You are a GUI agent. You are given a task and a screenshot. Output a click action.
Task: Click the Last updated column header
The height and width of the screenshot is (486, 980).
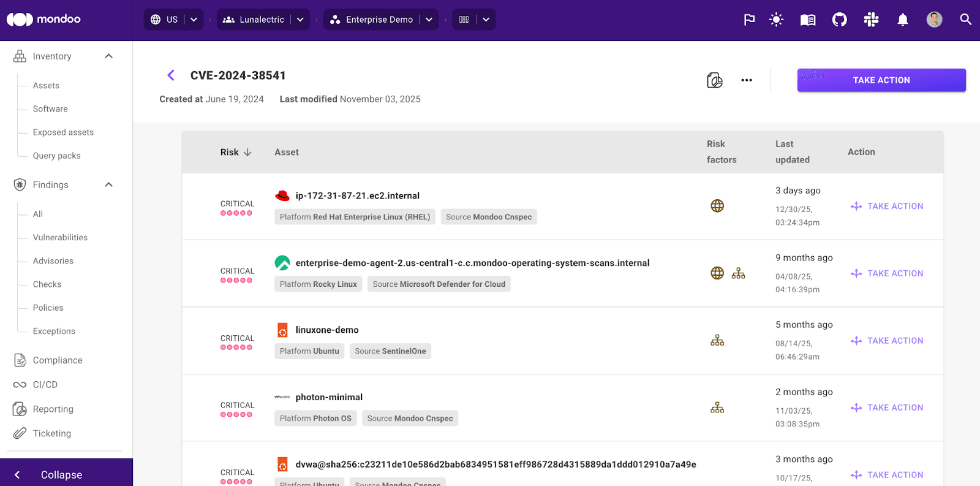tap(793, 152)
